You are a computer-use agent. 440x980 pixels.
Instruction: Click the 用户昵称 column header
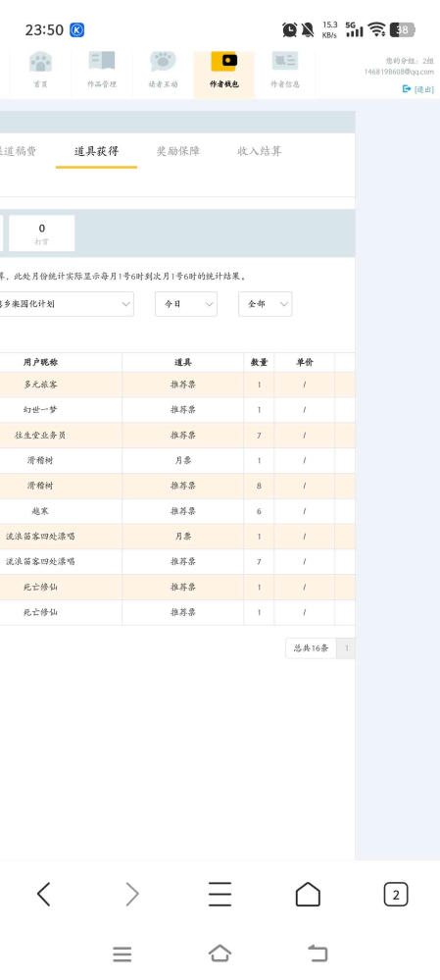coord(40,363)
